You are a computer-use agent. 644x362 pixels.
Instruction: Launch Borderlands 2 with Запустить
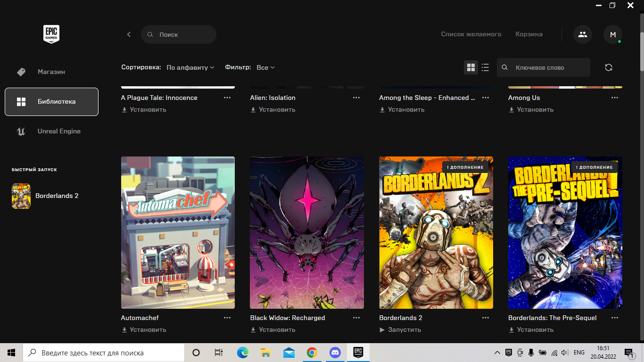click(400, 329)
